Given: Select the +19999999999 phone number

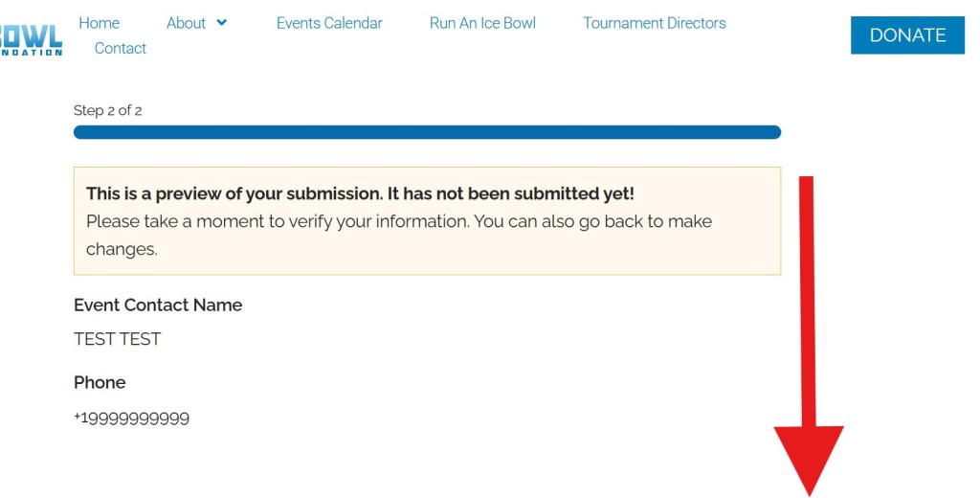Looking at the screenshot, I should (x=131, y=419).
